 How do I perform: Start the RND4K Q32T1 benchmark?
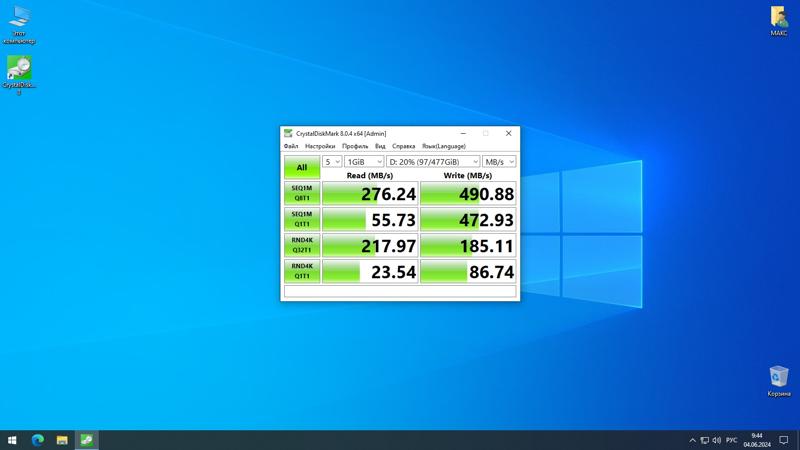(x=301, y=245)
